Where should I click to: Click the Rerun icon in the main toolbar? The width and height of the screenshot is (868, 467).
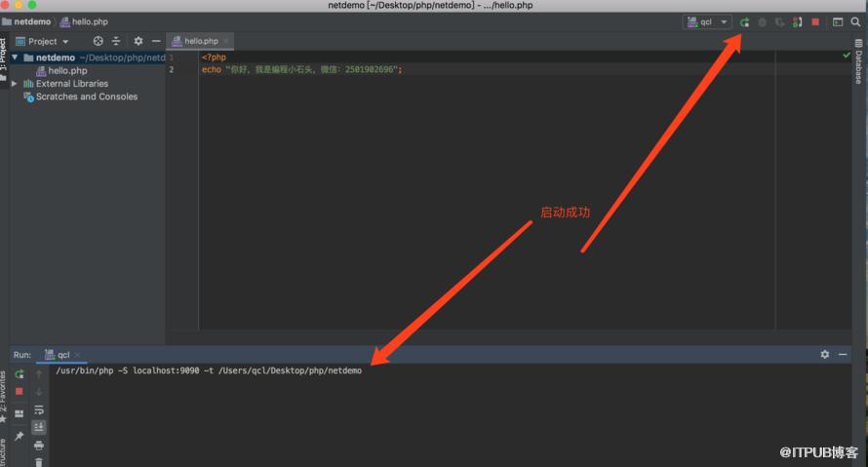pyautogui.click(x=744, y=22)
